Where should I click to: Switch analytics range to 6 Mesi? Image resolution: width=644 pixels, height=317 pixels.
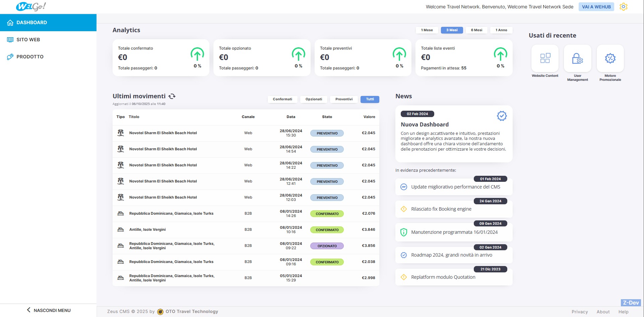[x=476, y=30]
